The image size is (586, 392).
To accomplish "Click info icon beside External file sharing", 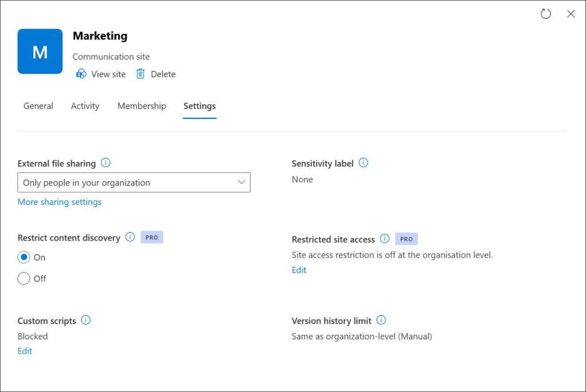I will [105, 163].
